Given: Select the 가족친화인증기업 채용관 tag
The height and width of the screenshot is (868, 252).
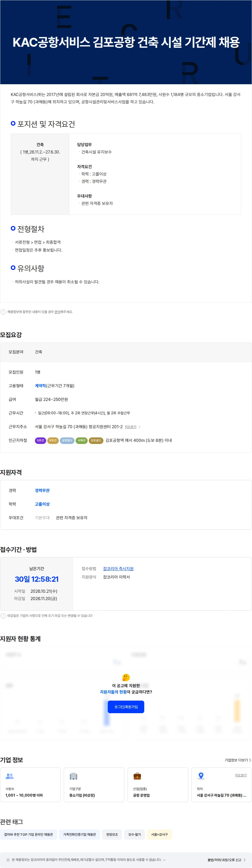Looking at the screenshot, I should click(80, 834).
